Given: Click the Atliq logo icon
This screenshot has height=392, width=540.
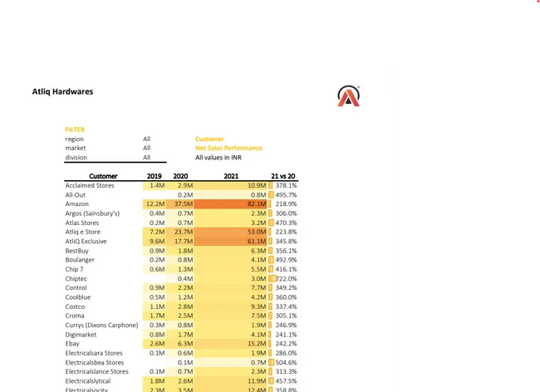Looking at the screenshot, I should pos(349,96).
